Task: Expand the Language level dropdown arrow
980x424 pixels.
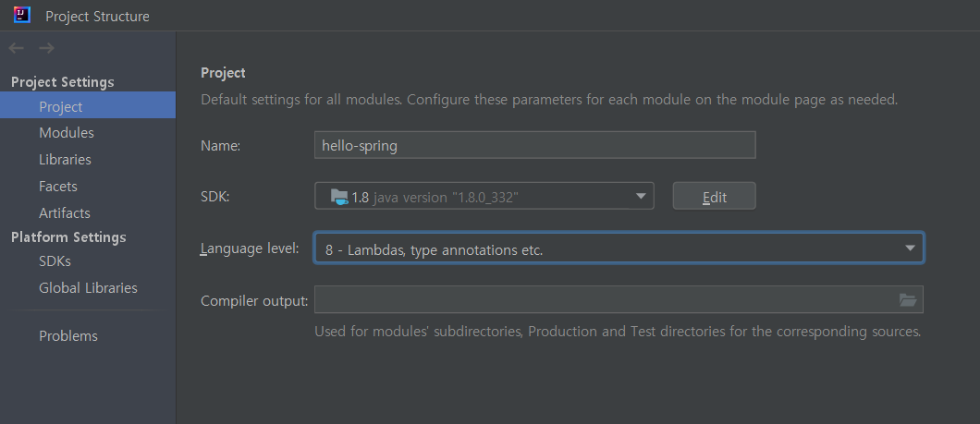Action: (910, 248)
